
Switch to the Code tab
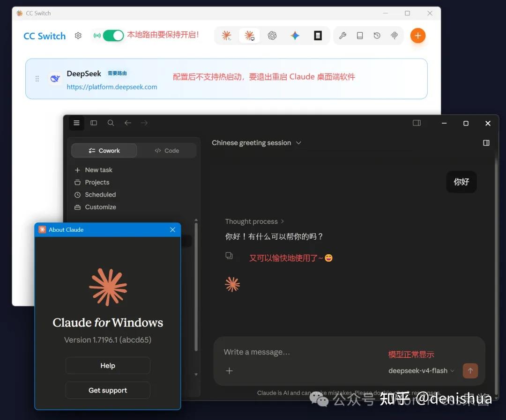(167, 151)
